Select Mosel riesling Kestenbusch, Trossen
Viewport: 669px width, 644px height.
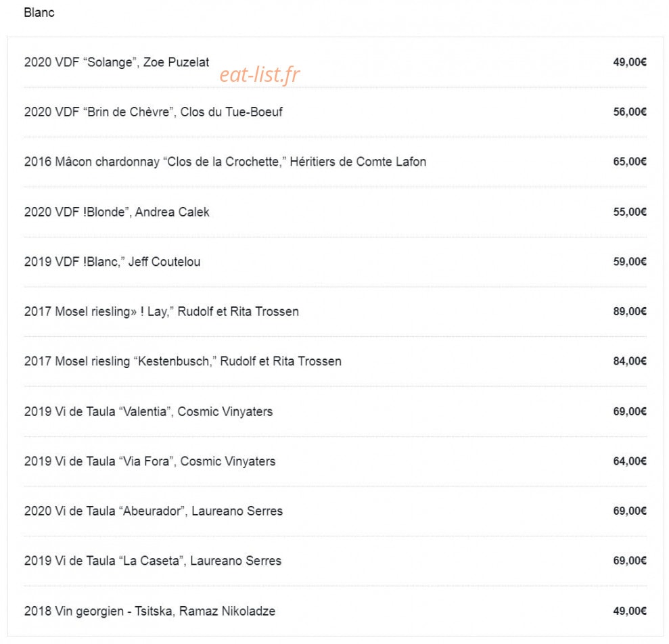click(x=336, y=362)
